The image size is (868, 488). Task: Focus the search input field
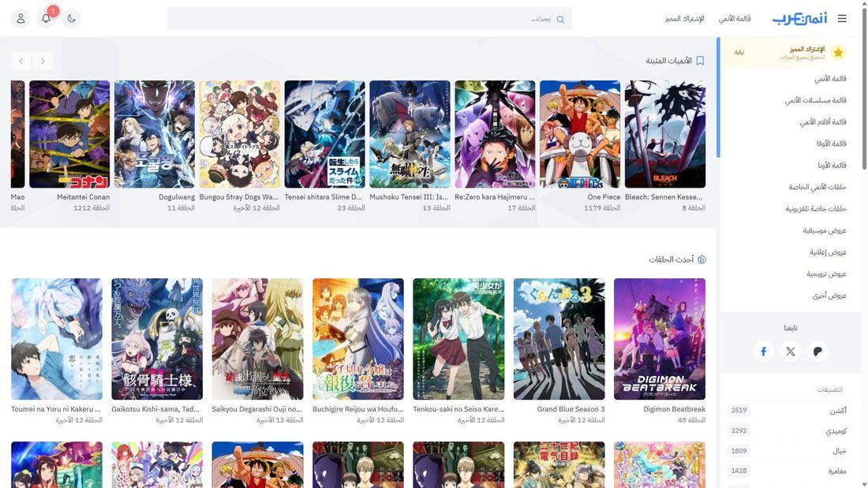pyautogui.click(x=369, y=18)
